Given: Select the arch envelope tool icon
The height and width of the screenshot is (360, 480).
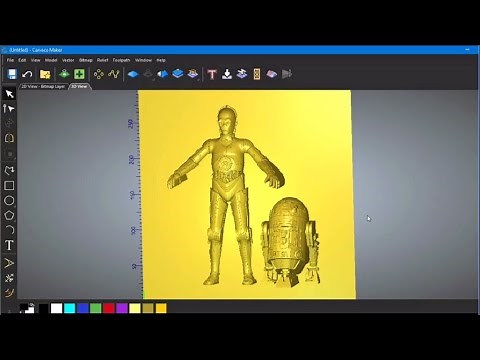Looking at the screenshot, I should (x=9, y=138).
